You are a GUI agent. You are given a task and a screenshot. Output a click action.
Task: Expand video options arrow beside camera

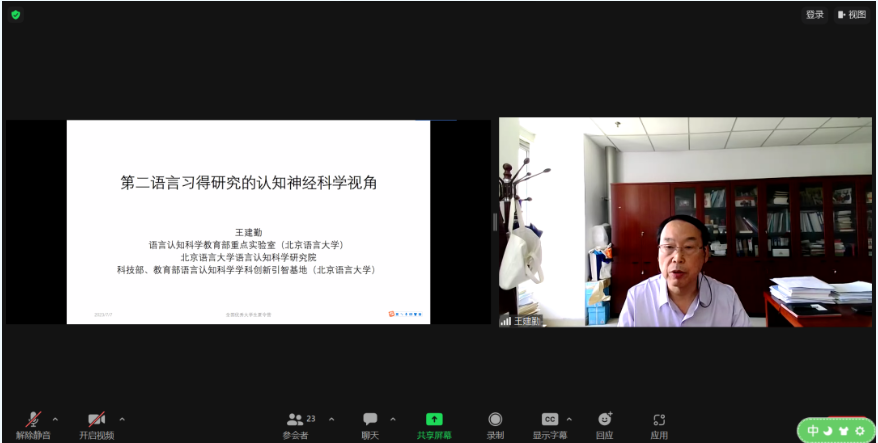pos(122,419)
